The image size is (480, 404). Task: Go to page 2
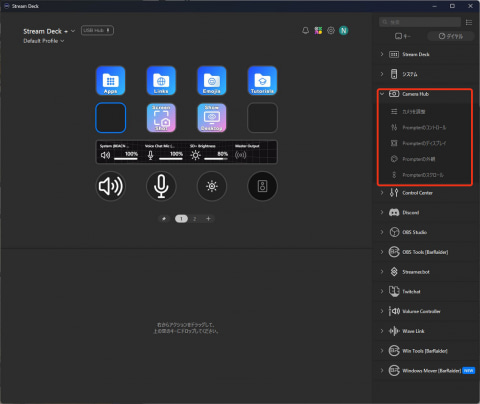(195, 219)
